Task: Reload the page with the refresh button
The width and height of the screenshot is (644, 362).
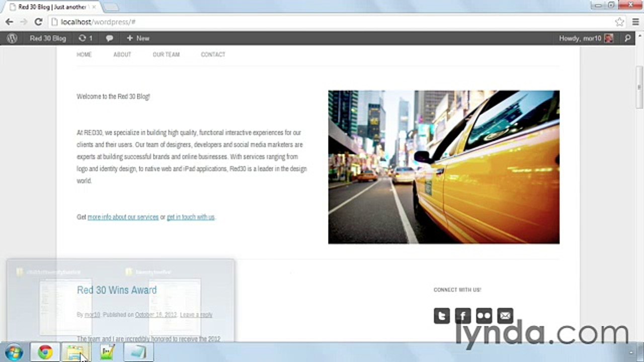Action: [38, 22]
